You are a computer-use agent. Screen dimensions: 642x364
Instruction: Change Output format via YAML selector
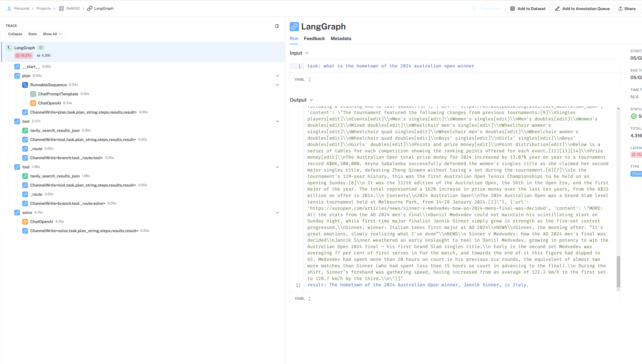[303, 298]
